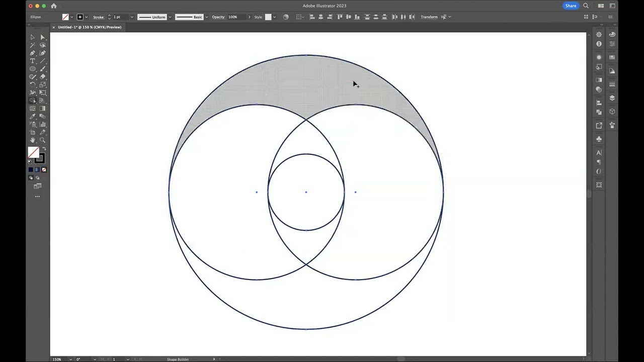Open the Character panel icon
This screenshot has height=362, width=644.
[599, 152]
